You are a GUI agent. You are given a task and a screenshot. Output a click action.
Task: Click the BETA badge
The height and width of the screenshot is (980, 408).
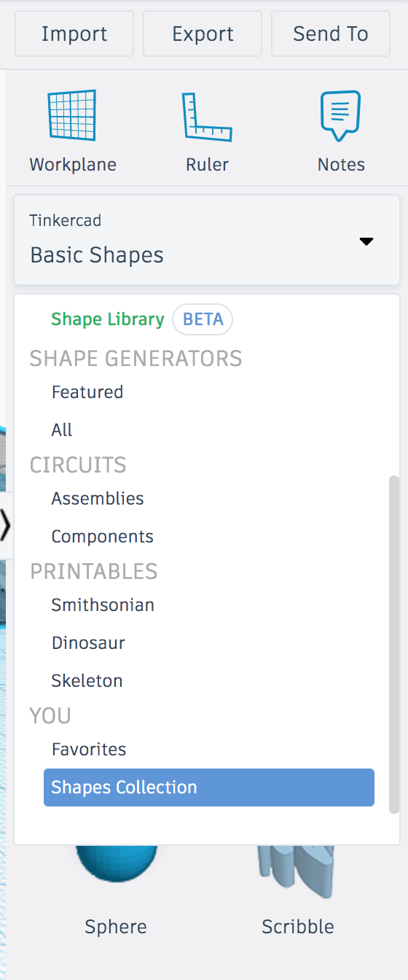203,319
